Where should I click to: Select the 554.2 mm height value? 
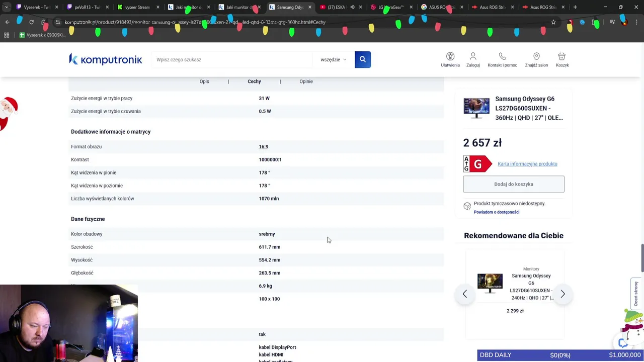tap(270, 260)
